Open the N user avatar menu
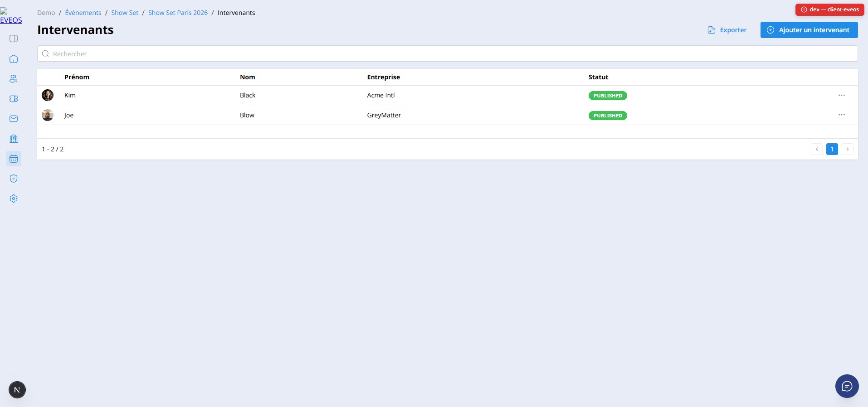Screen dimensions: 868x407 point(17,390)
